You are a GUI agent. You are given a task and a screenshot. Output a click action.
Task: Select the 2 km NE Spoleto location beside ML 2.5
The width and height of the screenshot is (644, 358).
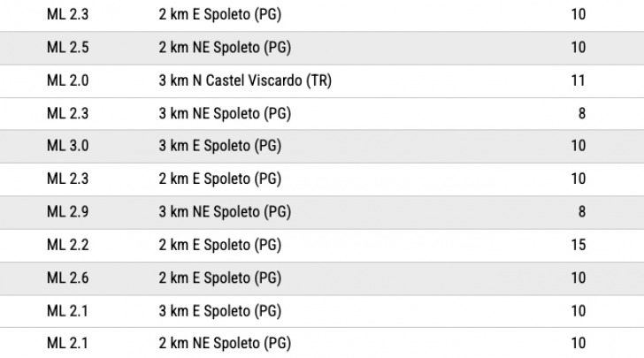tap(225, 48)
